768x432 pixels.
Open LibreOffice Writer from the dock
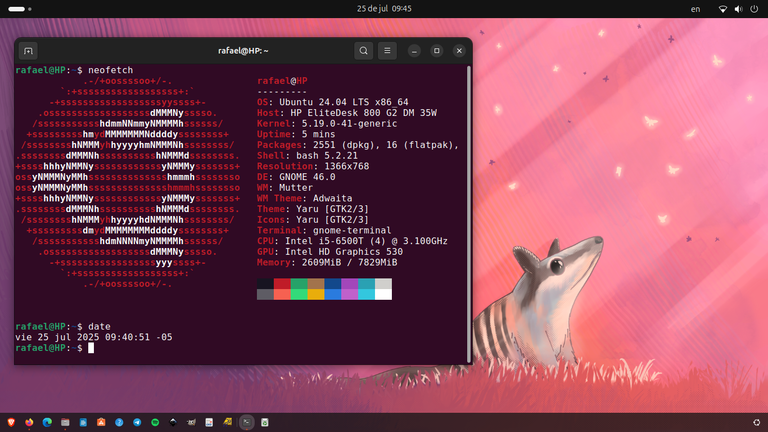[83, 422]
